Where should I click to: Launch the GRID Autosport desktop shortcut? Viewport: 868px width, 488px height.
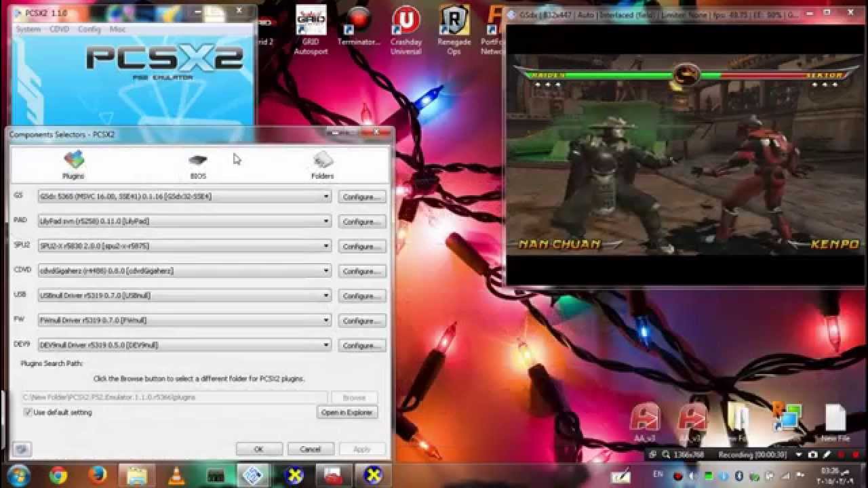pyautogui.click(x=311, y=30)
